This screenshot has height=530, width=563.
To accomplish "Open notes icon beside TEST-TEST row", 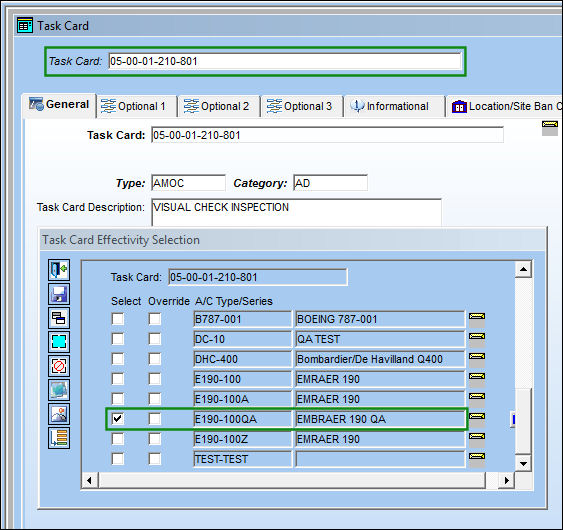I will [x=477, y=460].
